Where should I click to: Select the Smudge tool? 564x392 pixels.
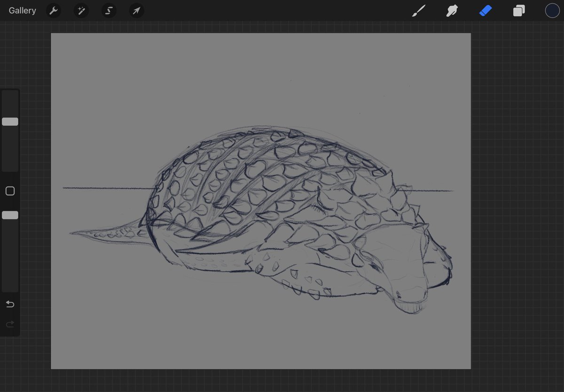pos(452,10)
